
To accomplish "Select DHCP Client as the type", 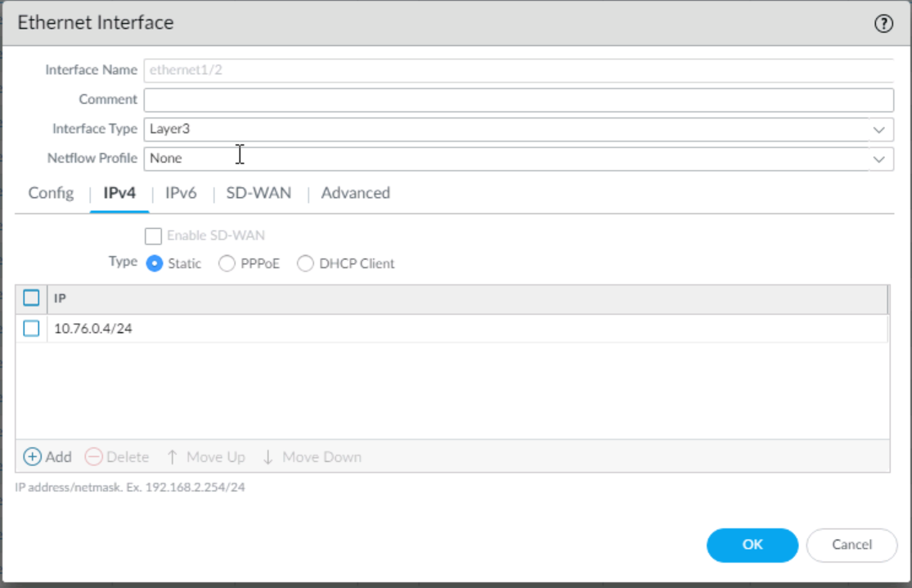I will [x=305, y=264].
